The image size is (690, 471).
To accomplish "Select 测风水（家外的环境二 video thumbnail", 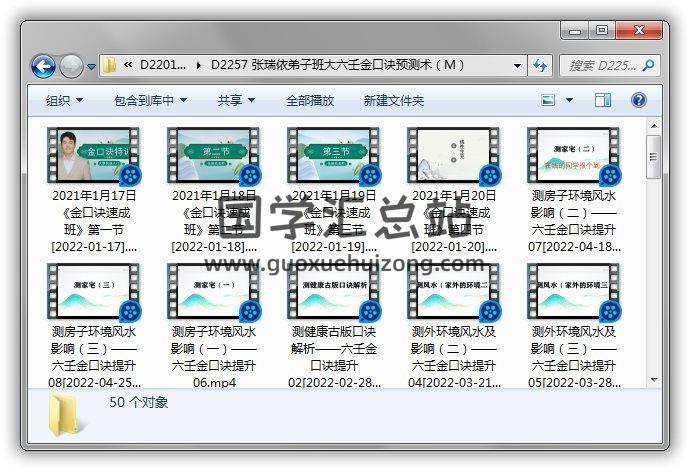I will pos(453,291).
